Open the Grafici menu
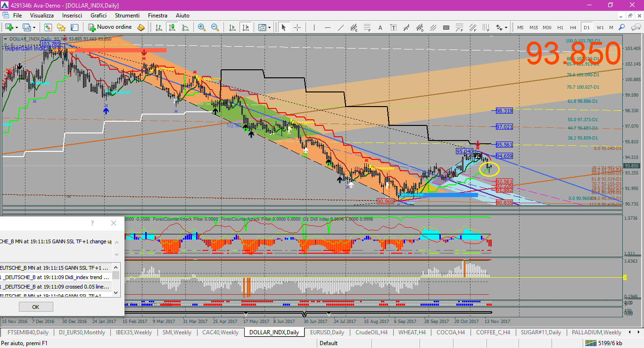 point(99,16)
